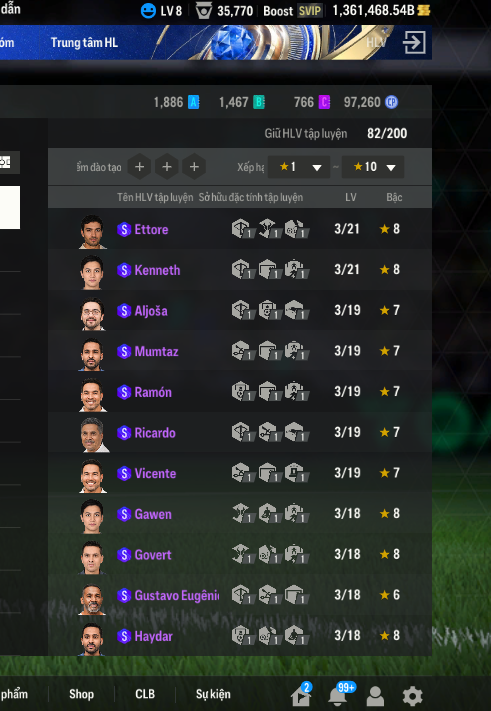Open the profile silhouette icon
491x711 pixels.
[x=375, y=696]
